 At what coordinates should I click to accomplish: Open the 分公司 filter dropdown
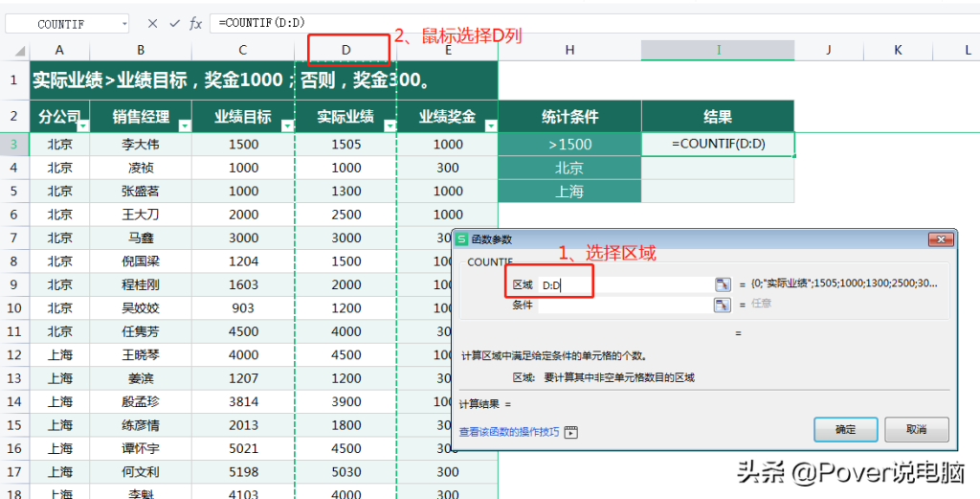pyautogui.click(x=82, y=125)
